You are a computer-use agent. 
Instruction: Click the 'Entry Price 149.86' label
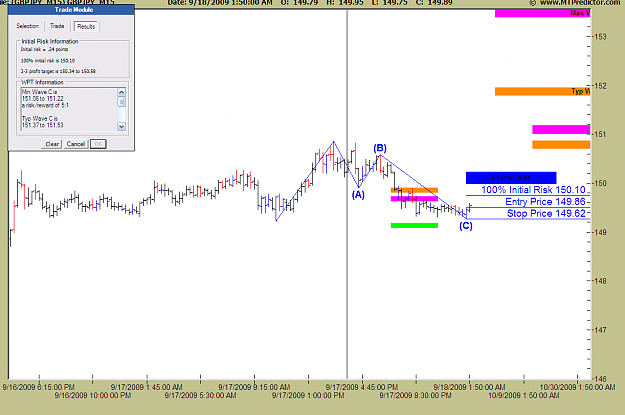(x=545, y=202)
